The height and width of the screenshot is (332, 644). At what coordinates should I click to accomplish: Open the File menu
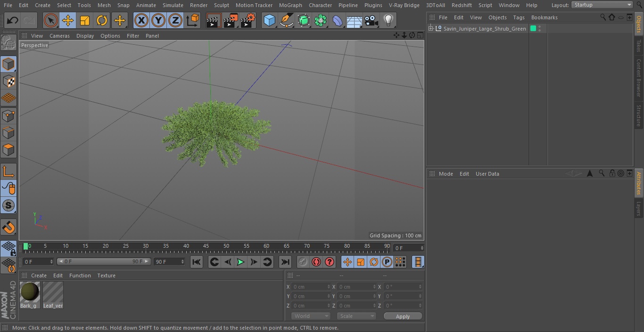8,5
